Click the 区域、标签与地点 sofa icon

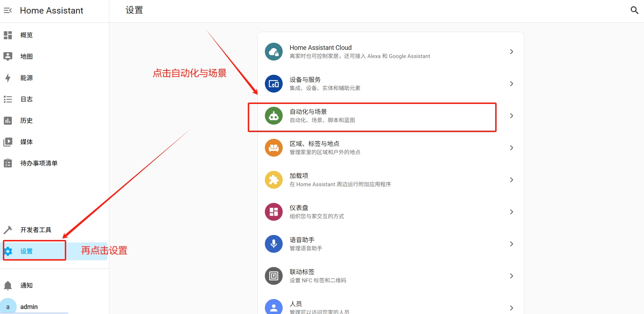point(274,148)
